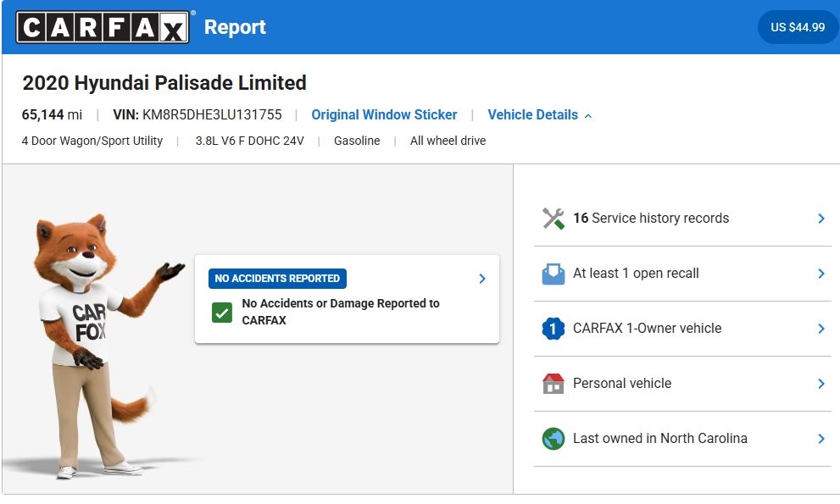Expand the Service history records arrow
840x504 pixels.
(821, 219)
